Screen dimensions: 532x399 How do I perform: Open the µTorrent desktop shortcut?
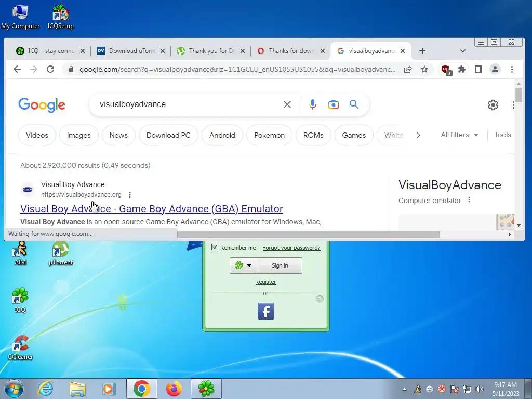point(61,253)
